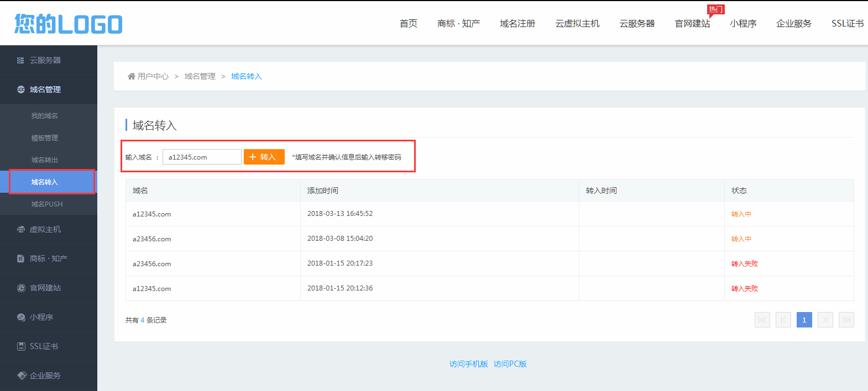The height and width of the screenshot is (391, 868).
Task: Click the SSL证书 sidebar icon
Action: pos(21,346)
